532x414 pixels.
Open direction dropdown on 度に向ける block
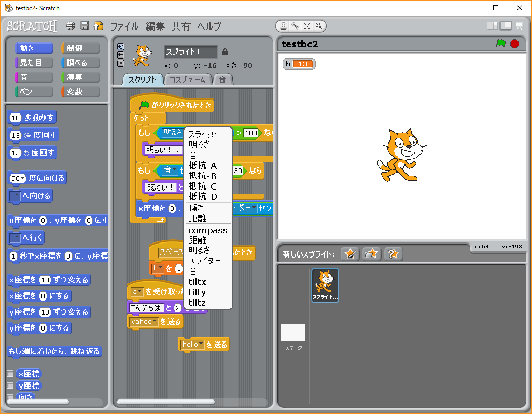(x=22, y=178)
